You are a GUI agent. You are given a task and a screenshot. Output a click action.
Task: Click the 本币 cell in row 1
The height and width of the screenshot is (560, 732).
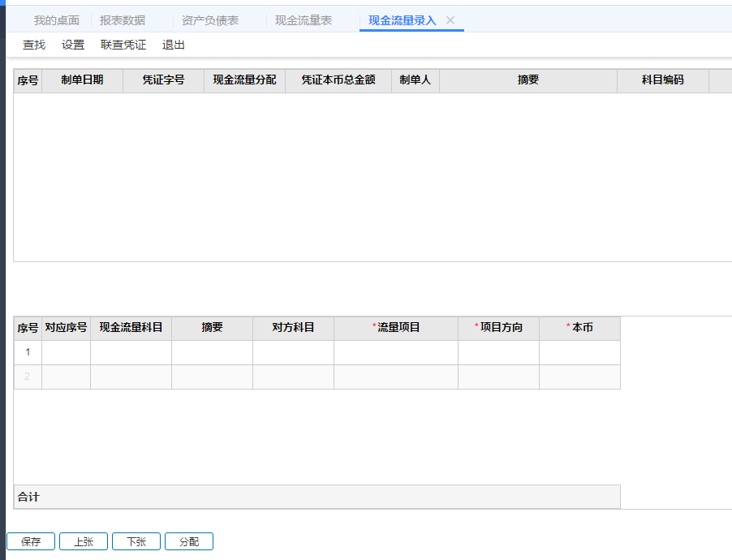[x=579, y=352]
